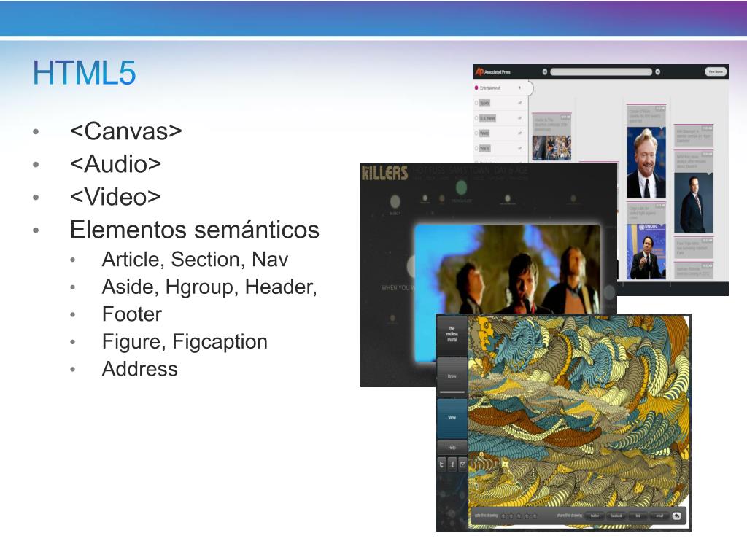Share drawing via facebook button in bottom bar
This screenshot has height=560, width=747.
[x=616, y=516]
